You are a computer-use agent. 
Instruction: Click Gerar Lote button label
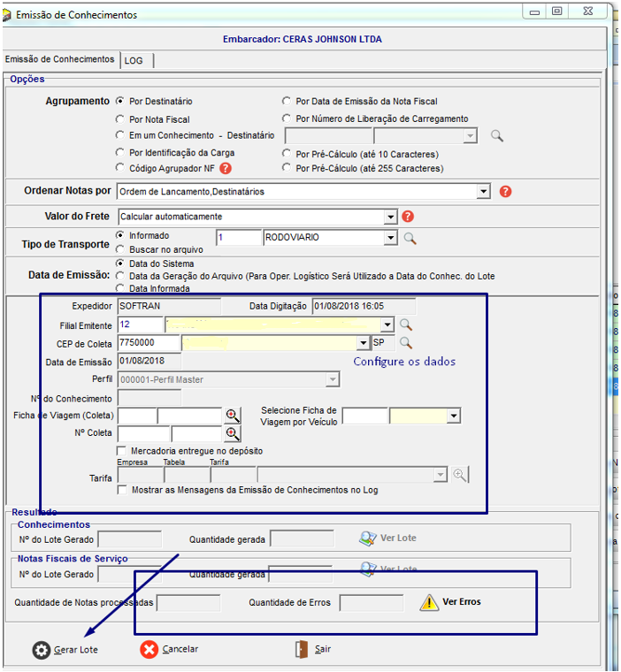pos(76,650)
